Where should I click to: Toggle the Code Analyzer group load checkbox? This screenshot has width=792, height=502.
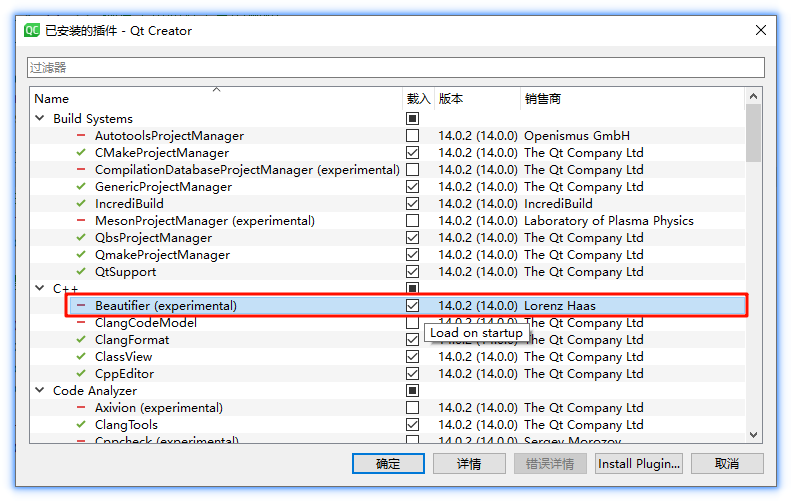click(x=413, y=390)
